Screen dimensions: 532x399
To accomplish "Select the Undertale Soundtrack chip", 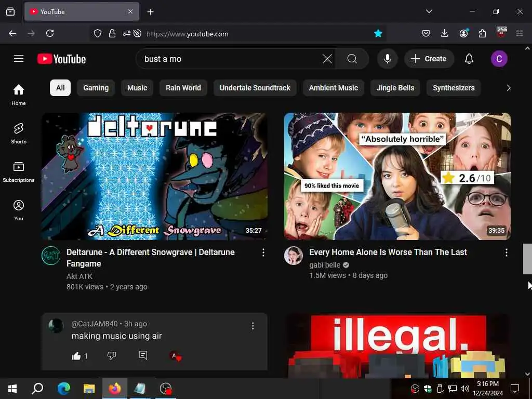I will (255, 88).
